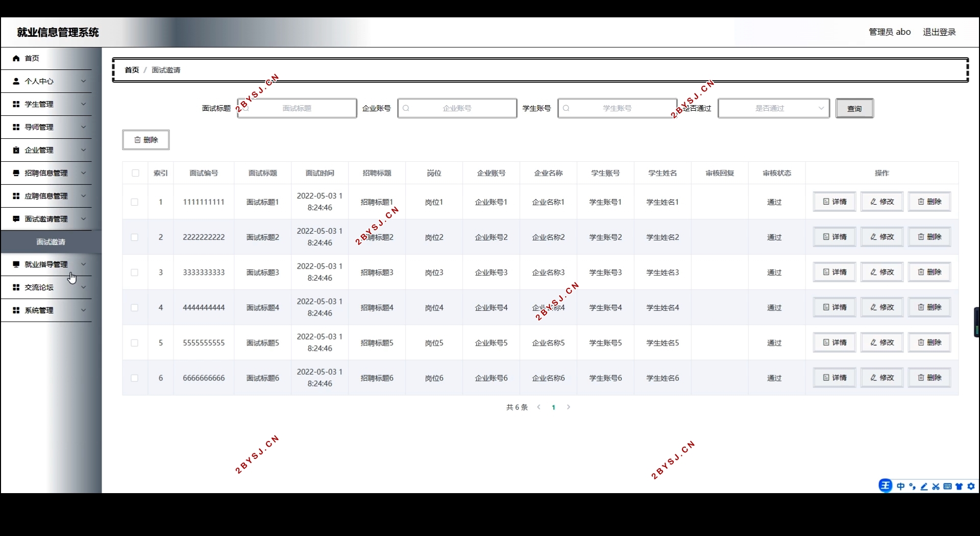This screenshot has width=980, height=536.
Task: Open the 交流论坛 menu
Action: [x=46, y=287]
